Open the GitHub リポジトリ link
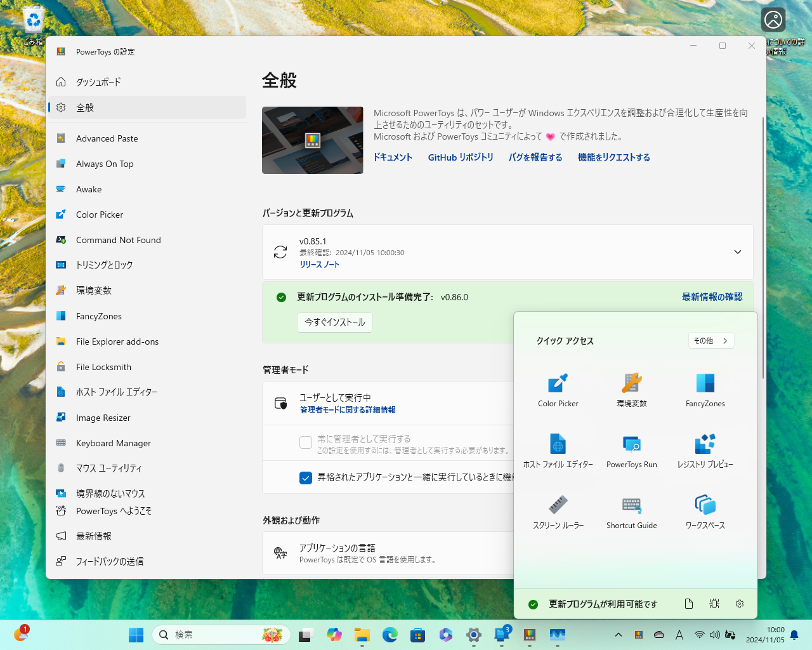Viewport: 812px width, 650px height. pyautogui.click(x=461, y=157)
